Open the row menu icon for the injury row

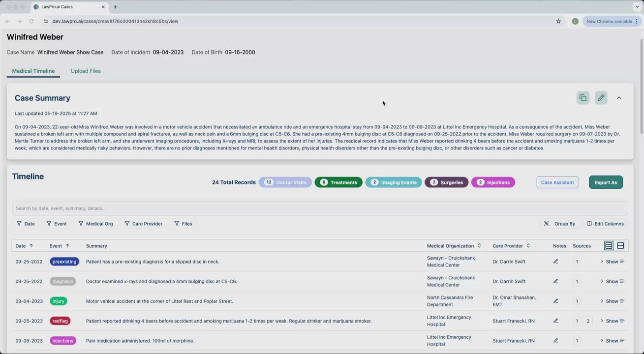(622, 301)
